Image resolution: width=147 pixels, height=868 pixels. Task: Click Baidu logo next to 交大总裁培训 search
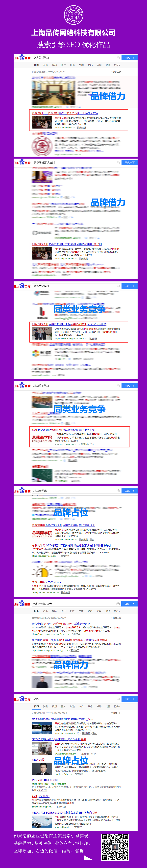pos(22,58)
